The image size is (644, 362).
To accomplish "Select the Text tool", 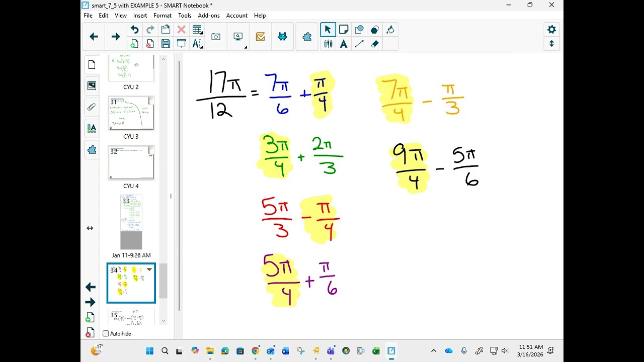I will click(344, 44).
